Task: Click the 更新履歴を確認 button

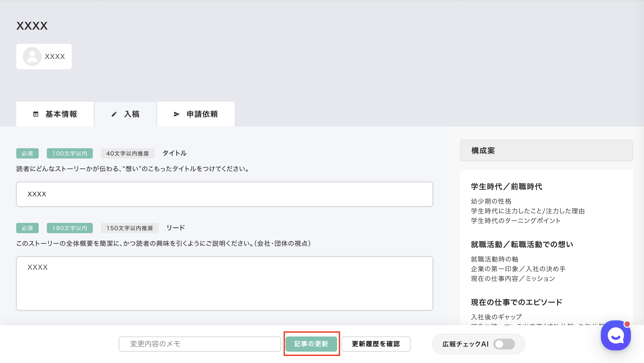Action: (376, 344)
